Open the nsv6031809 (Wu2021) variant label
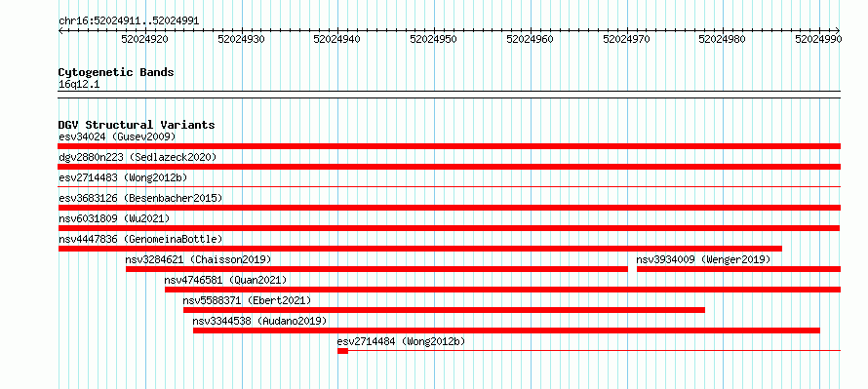The width and height of the screenshot is (868, 389). (x=114, y=218)
